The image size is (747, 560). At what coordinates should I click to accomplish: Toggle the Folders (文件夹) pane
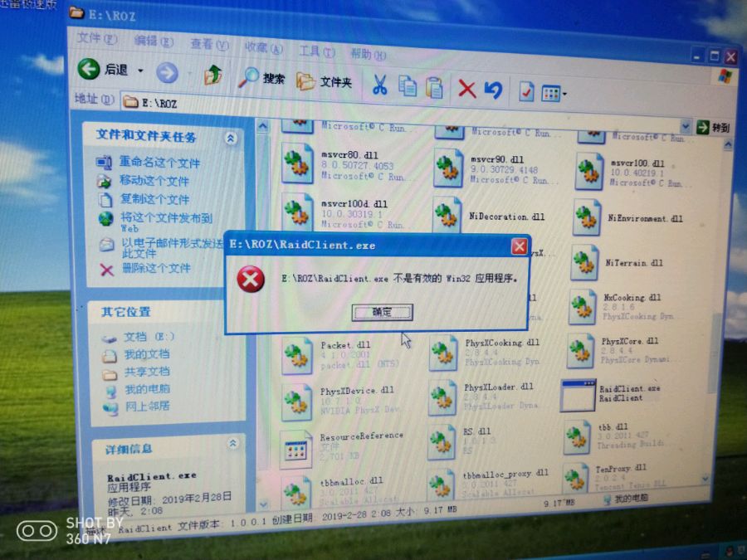[x=324, y=81]
